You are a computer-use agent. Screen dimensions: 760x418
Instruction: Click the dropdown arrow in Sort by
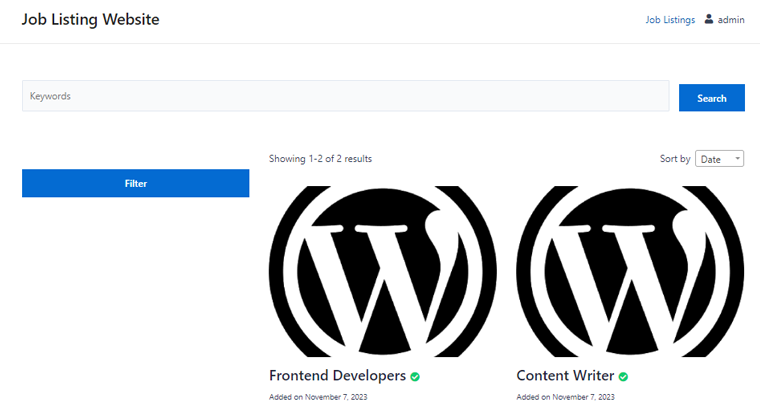coord(737,159)
